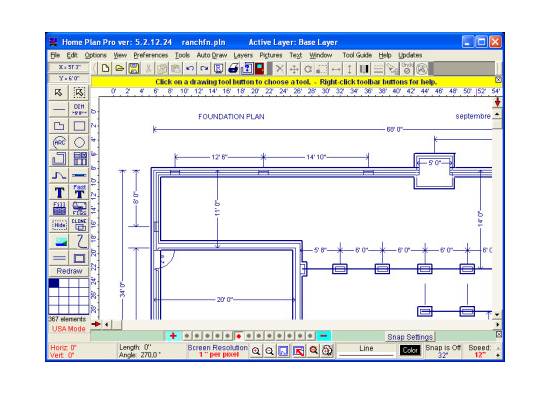Open the Layers menu
Image resolution: width=550 pixels, height=394 pixels.
(x=243, y=55)
